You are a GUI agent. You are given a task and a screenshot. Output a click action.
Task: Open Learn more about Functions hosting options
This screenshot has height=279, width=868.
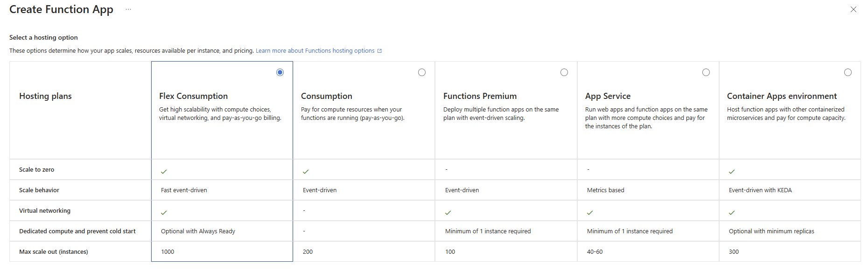315,51
